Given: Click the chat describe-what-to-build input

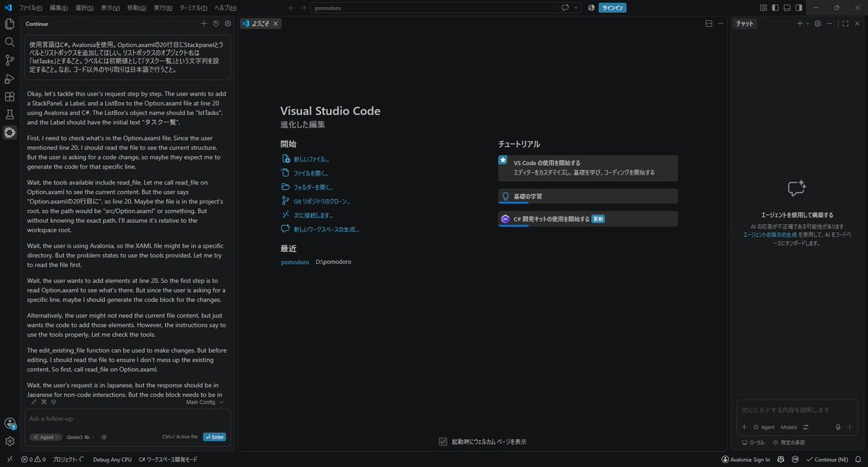Looking at the screenshot, I should click(796, 410).
